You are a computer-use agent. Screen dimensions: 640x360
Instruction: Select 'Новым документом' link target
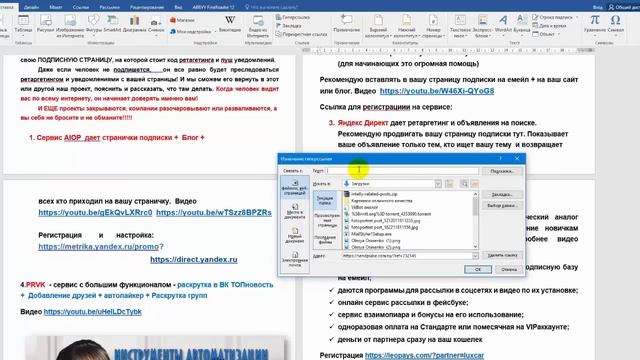click(x=295, y=236)
